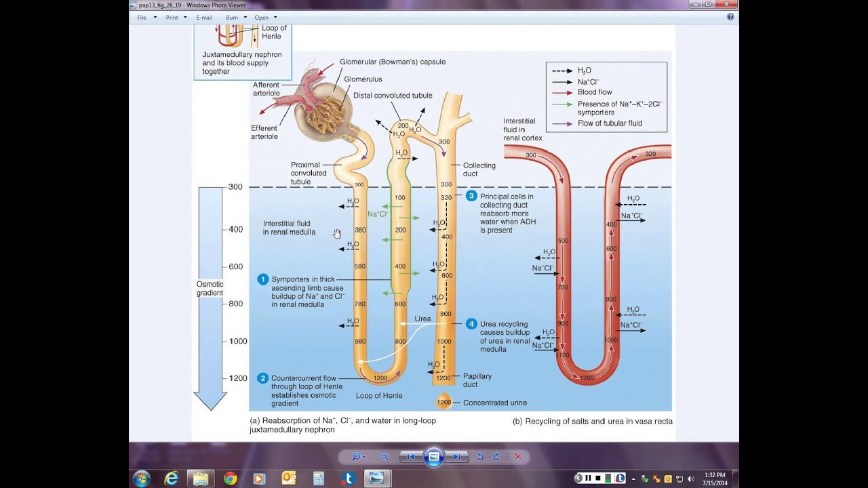
Task: Click the E-mail toolbar button
Action: [x=204, y=18]
